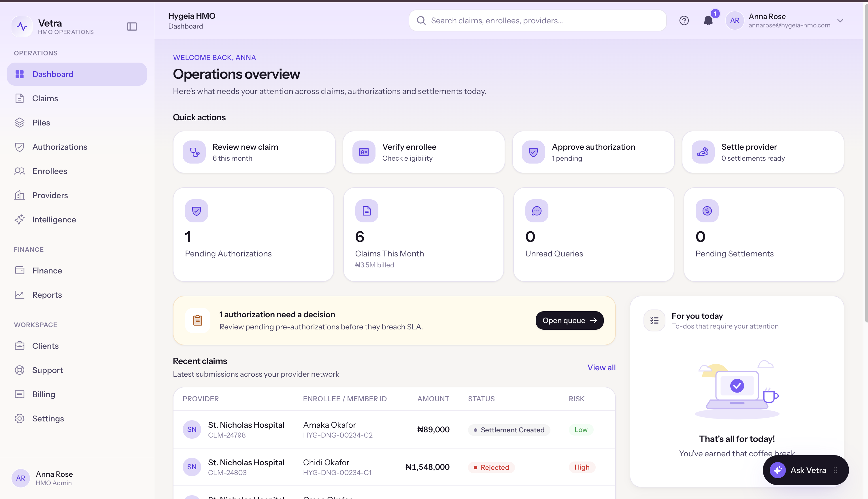This screenshot has width=868, height=499.
Task: Click the Vetra pulse logo icon
Action: click(22, 26)
